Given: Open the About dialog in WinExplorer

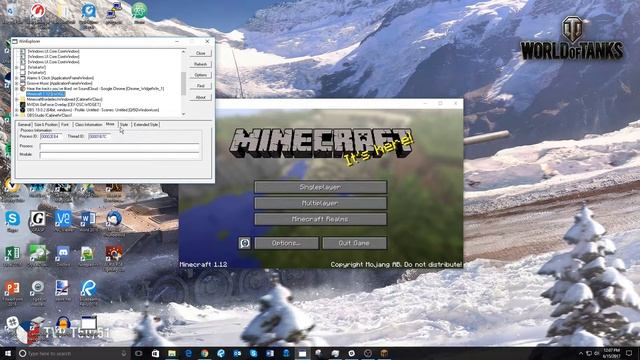Looking at the screenshot, I should 200,97.
